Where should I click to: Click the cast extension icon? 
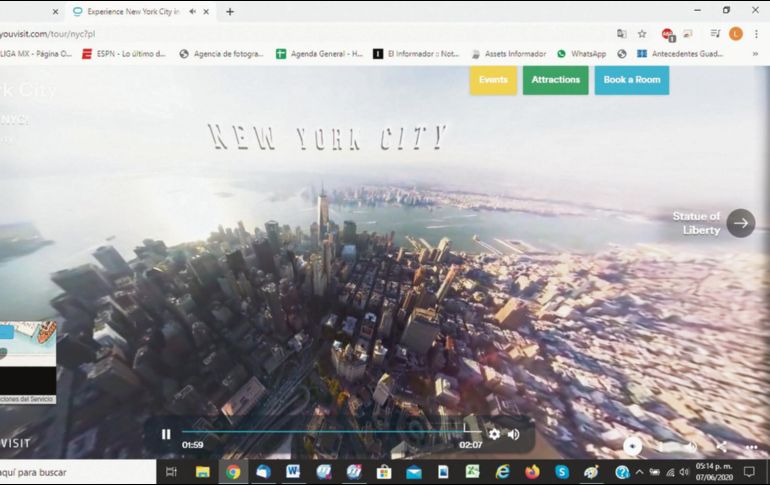[x=688, y=34]
